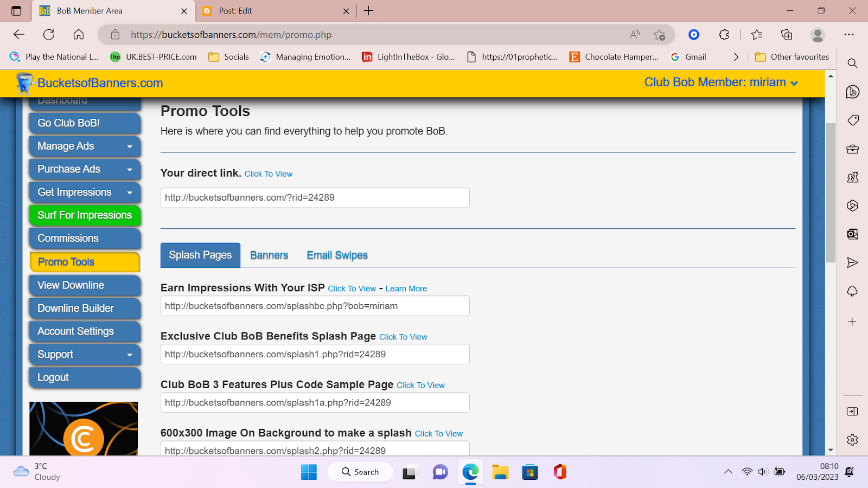Open Windows Start menu
The height and width of the screenshot is (488, 868).
tap(309, 472)
